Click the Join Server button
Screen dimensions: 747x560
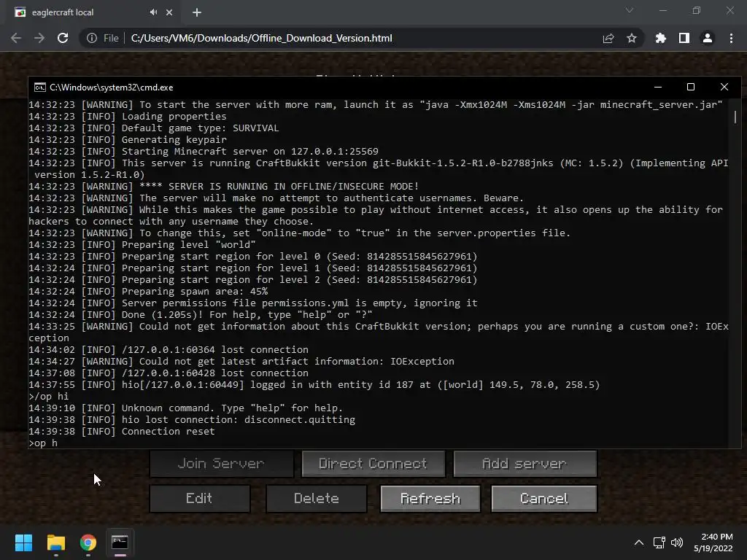coord(222,463)
